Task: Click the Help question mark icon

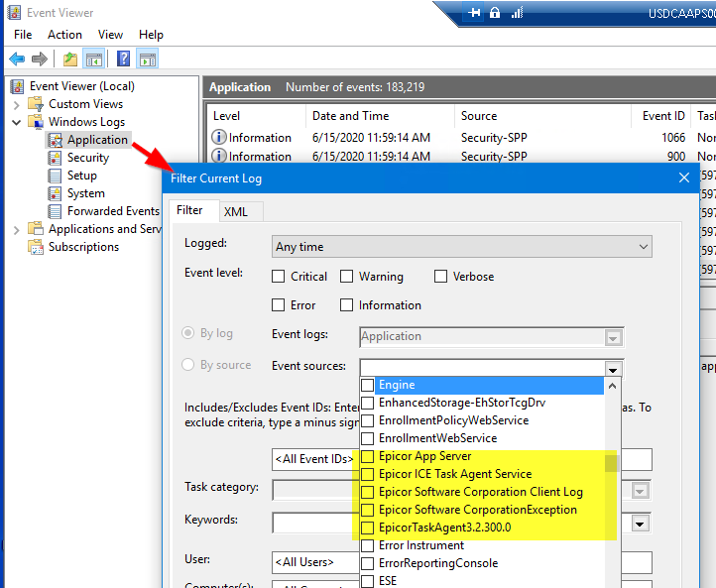Action: pos(123,59)
